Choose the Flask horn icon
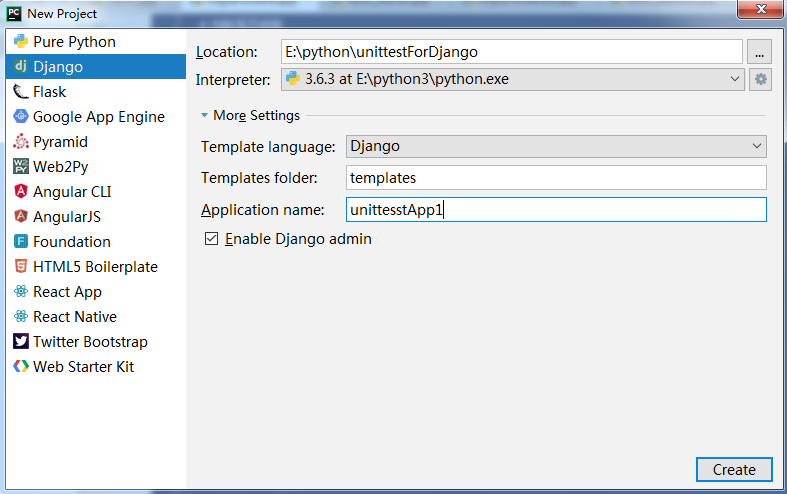Viewport: 787px width, 494px height. click(x=21, y=91)
